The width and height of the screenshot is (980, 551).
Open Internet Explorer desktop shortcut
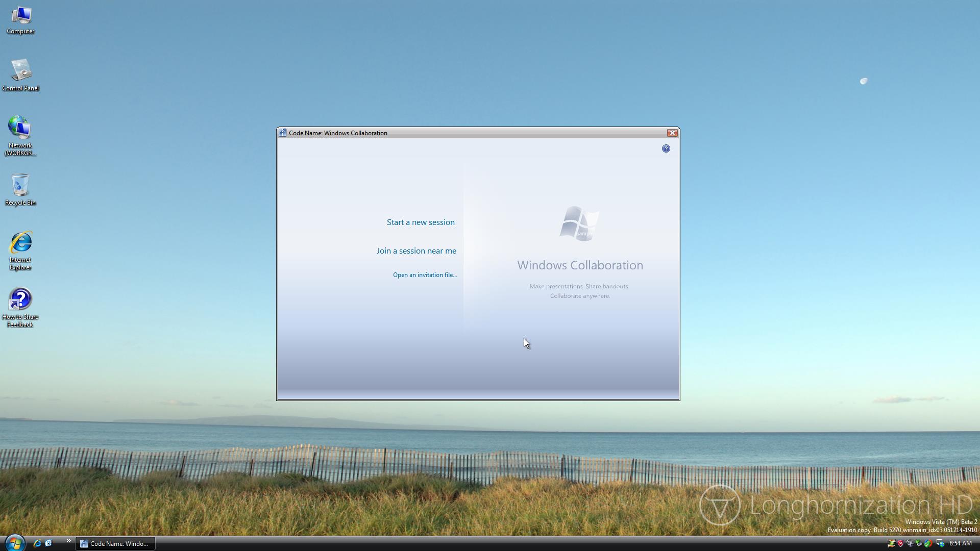(20, 250)
